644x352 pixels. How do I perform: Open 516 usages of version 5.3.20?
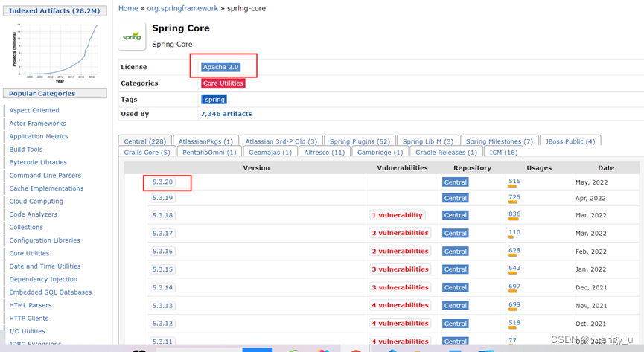click(514, 181)
